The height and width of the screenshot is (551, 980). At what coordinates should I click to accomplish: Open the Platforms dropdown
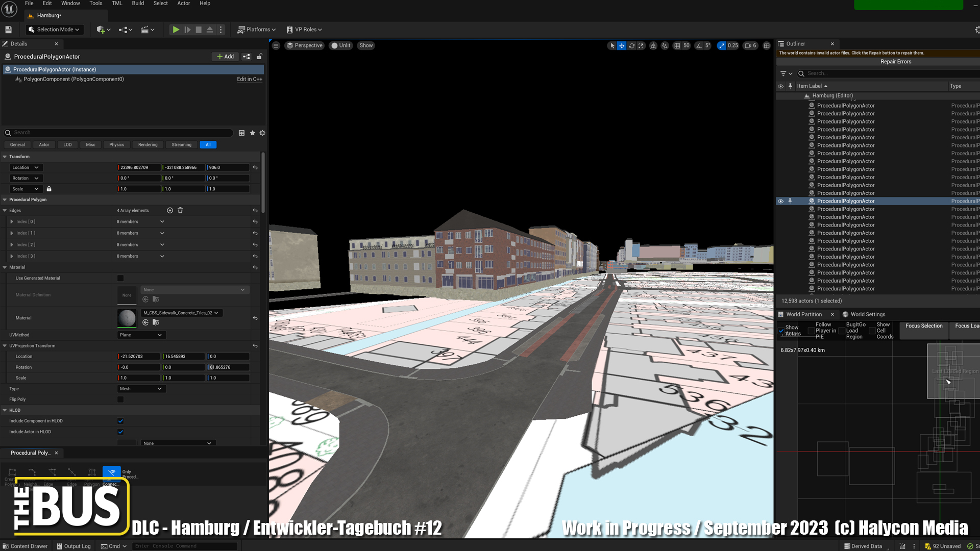point(256,30)
